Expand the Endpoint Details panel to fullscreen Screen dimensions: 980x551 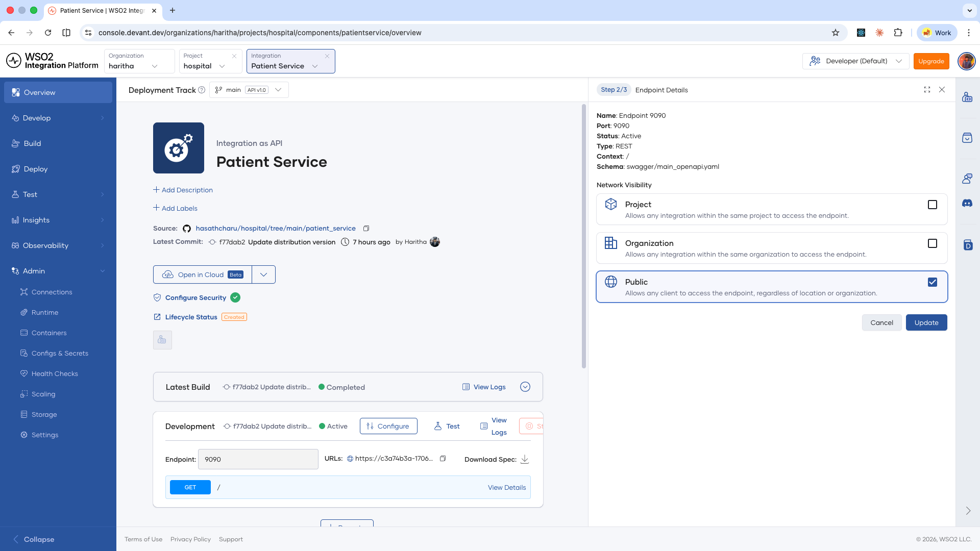point(927,90)
